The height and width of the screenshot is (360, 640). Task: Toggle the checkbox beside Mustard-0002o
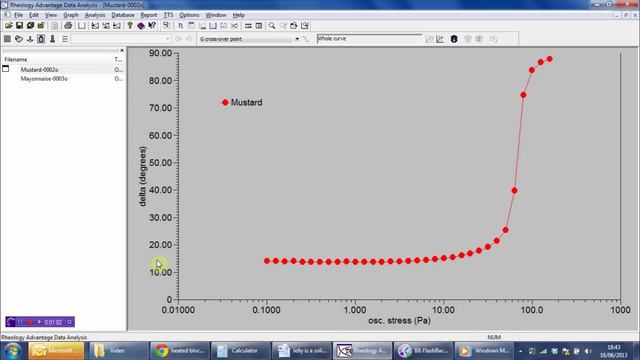click(5, 69)
